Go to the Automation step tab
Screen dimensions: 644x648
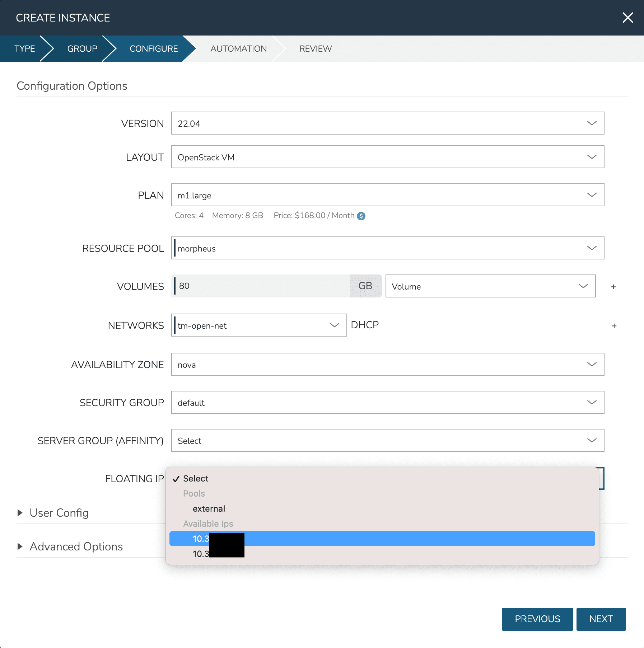(238, 49)
